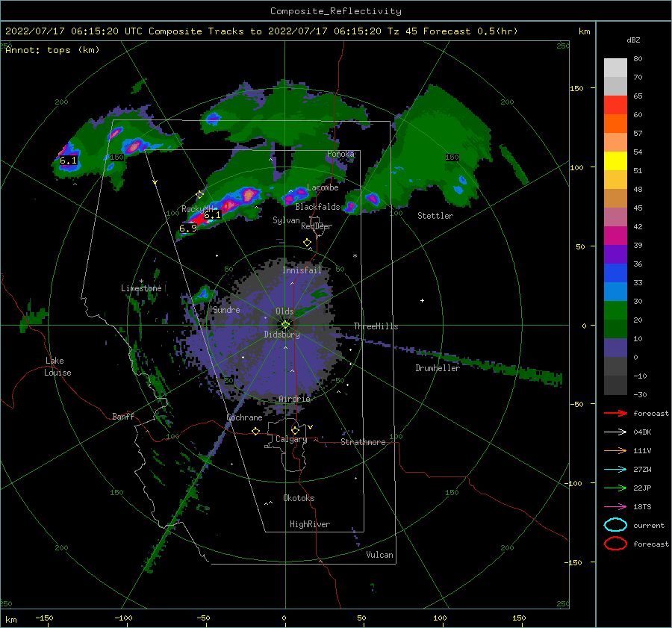Click the Didsbury town label
The image size is (672, 628).
(281, 335)
